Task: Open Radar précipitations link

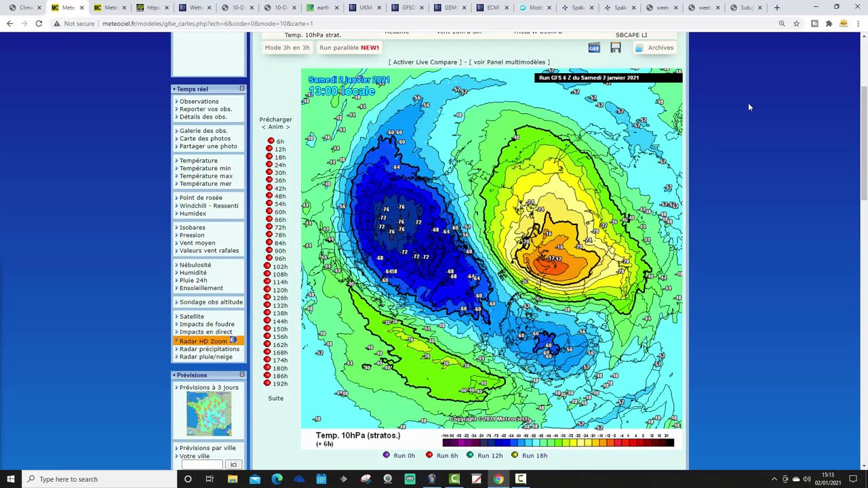Action: tap(209, 348)
